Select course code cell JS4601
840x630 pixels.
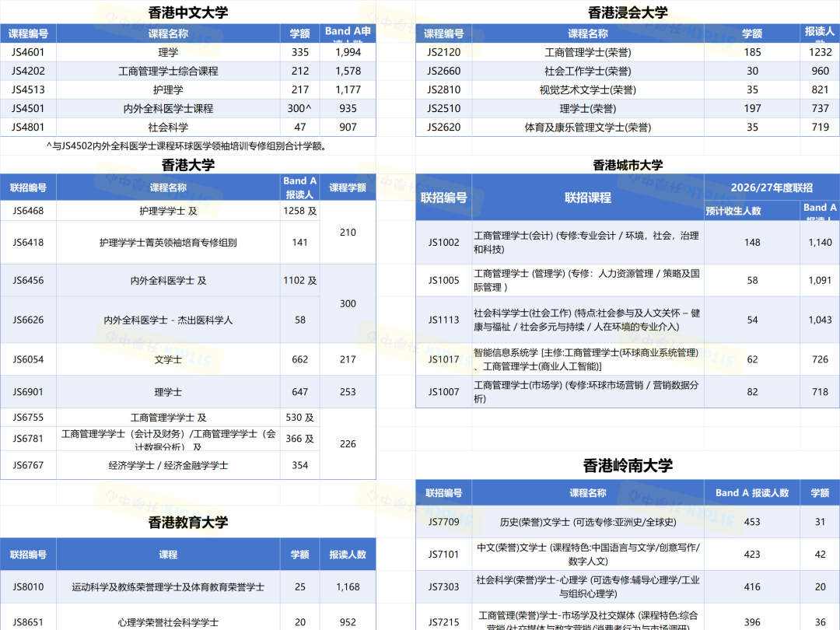click(x=28, y=52)
